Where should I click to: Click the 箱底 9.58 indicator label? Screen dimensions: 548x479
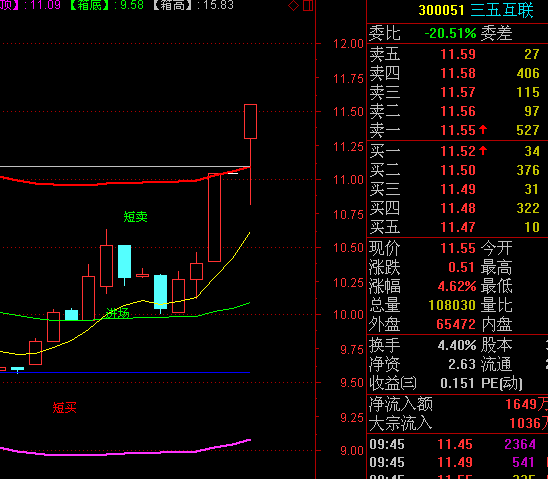pos(107,5)
